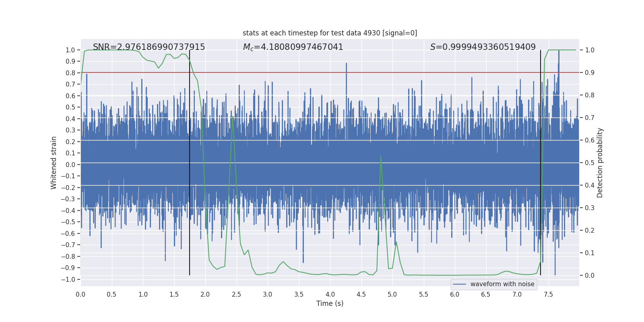The image size is (644, 322).
Task: Click the tall blue spike near 4.25 s
Action: coord(346,64)
